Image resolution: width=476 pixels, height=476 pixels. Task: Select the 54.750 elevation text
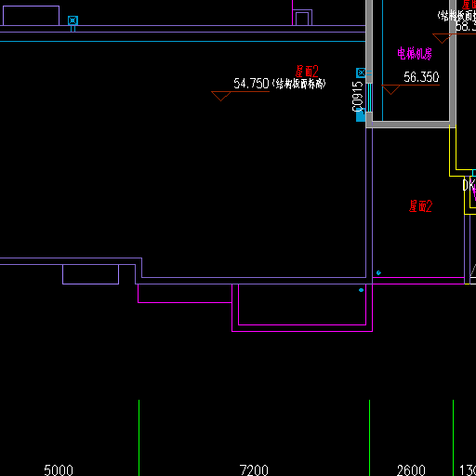click(251, 84)
